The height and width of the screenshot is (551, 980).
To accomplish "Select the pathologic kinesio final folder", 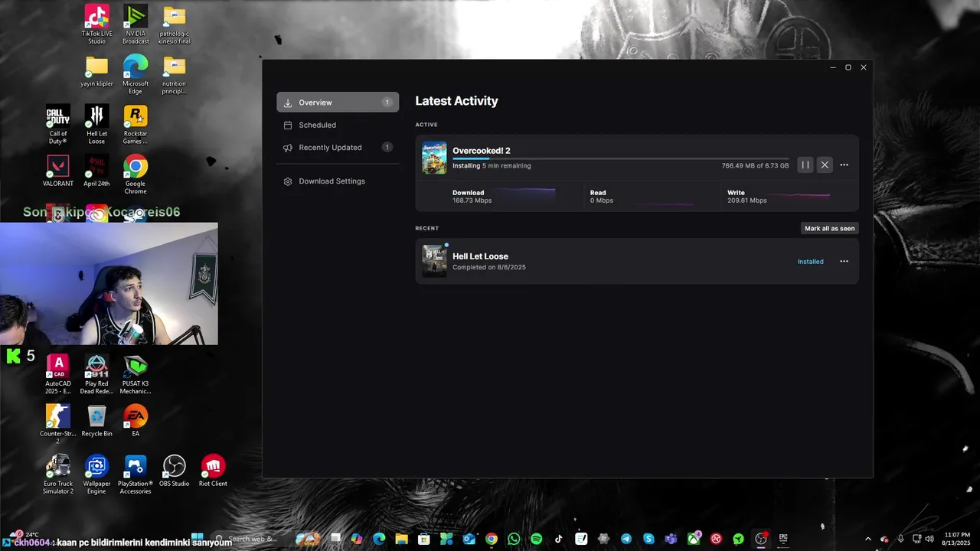I will pyautogui.click(x=175, y=24).
